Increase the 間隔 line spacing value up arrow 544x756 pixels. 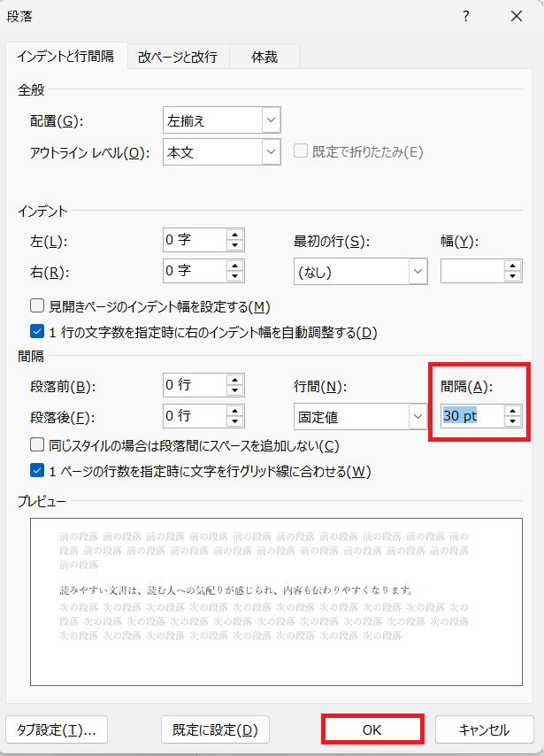tap(512, 410)
